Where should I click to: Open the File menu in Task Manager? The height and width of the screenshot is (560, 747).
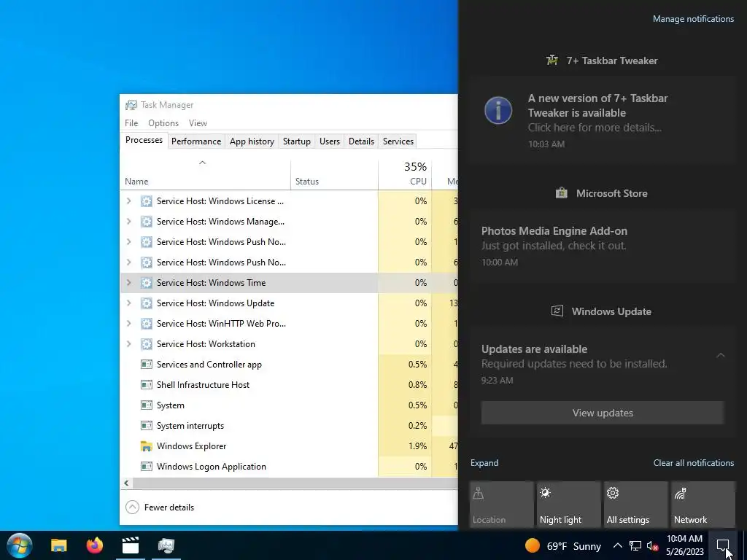[131, 122]
